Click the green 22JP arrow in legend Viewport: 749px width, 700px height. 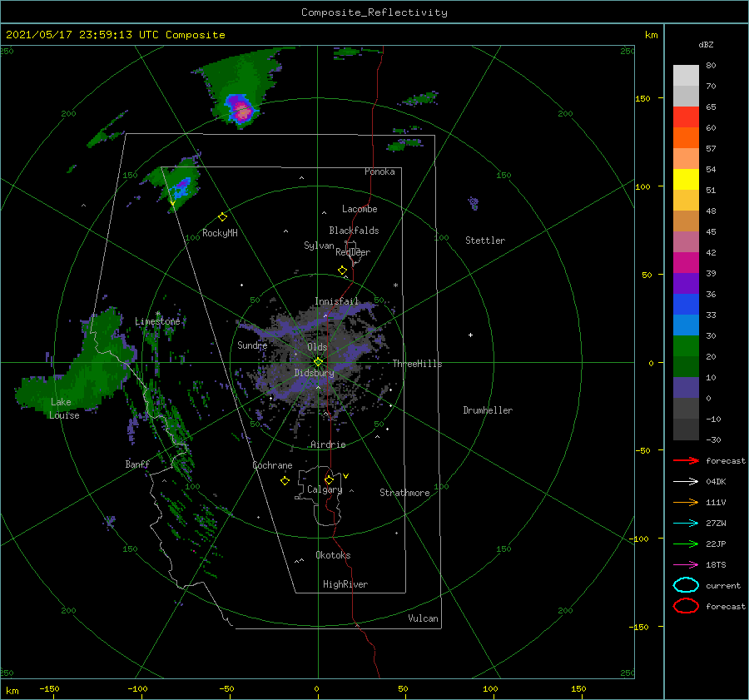pyautogui.click(x=686, y=544)
